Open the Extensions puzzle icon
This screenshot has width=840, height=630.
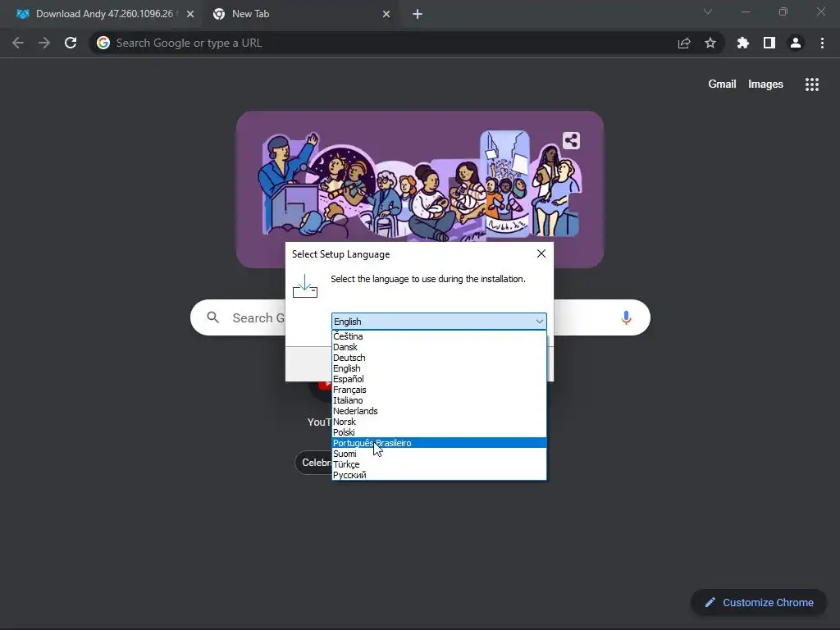pos(743,43)
